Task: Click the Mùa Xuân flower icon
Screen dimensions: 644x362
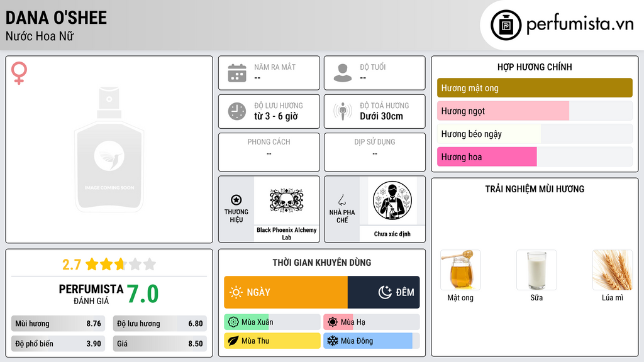Action: [x=233, y=322]
